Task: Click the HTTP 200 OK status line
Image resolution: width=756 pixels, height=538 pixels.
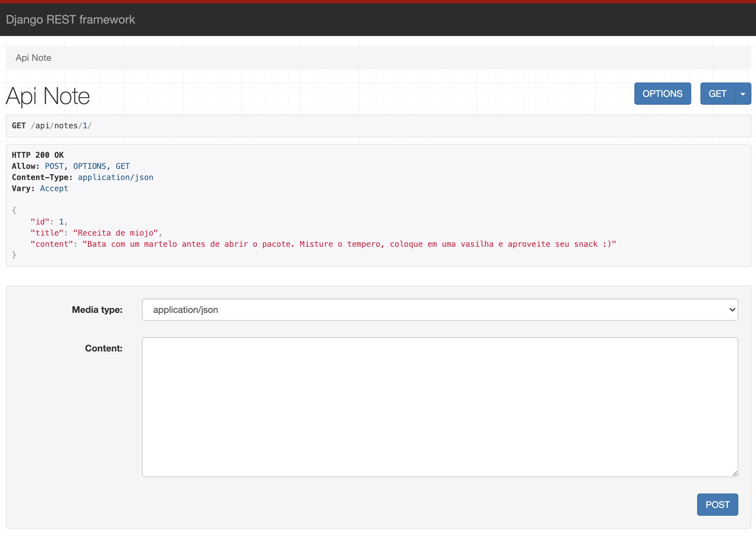Action: click(38, 155)
